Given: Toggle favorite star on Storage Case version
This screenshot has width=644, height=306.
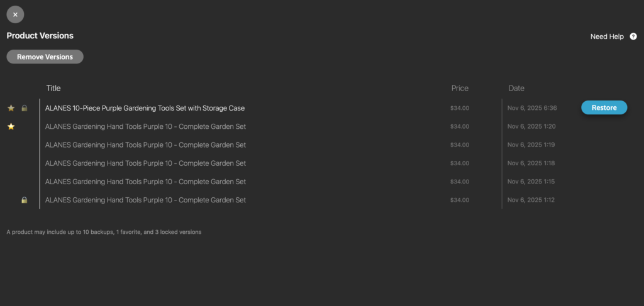Looking at the screenshot, I should (x=11, y=108).
